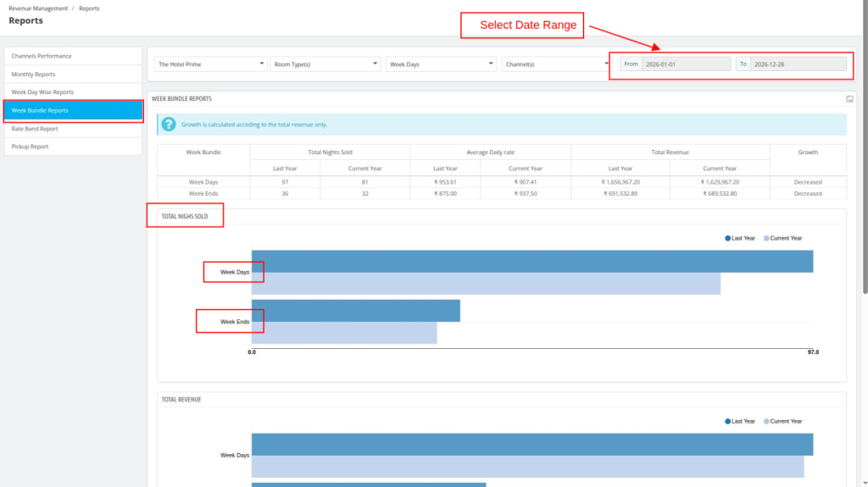Click the From date field
This screenshot has width=868, height=487.
685,64
